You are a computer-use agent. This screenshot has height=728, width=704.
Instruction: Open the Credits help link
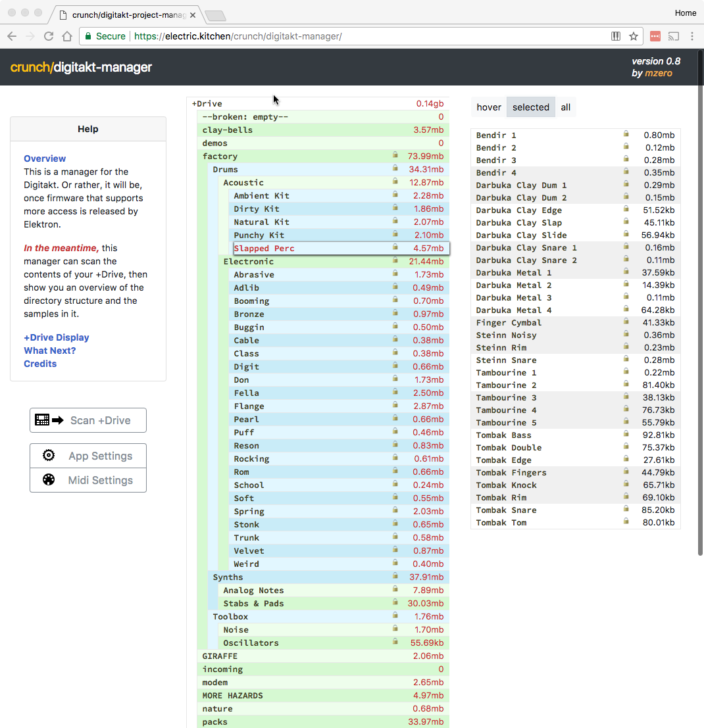[40, 364]
